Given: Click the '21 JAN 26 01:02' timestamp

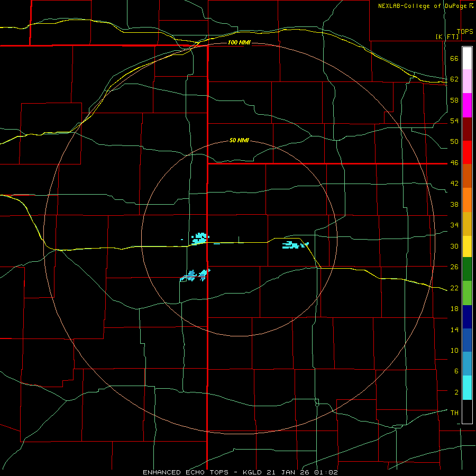Looking at the screenshot, I should point(303,472).
